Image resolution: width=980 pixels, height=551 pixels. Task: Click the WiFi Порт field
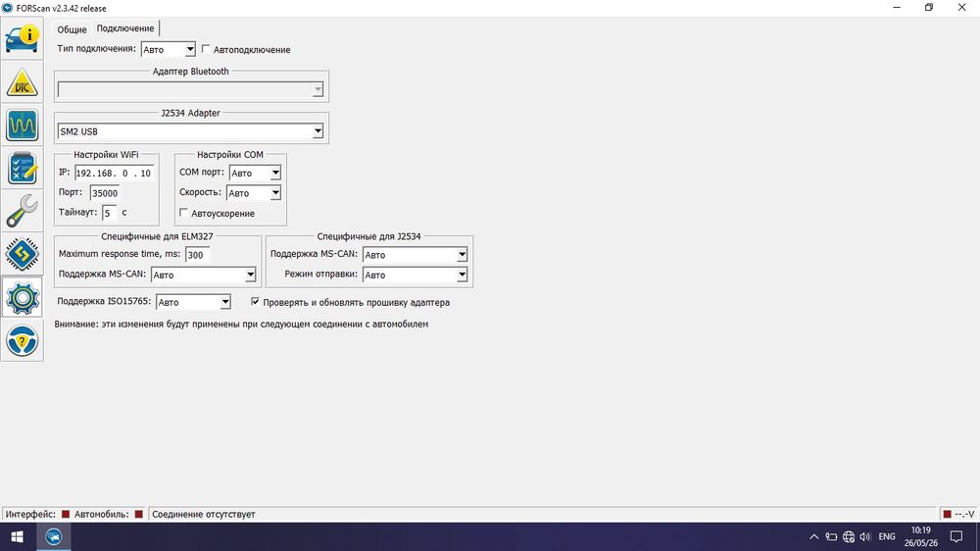tap(105, 193)
